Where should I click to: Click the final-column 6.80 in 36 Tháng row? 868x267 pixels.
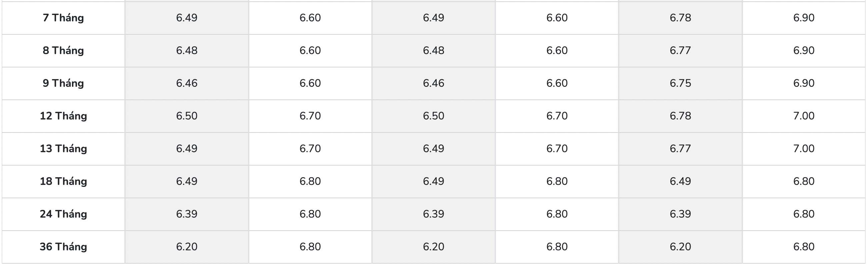pos(804,247)
